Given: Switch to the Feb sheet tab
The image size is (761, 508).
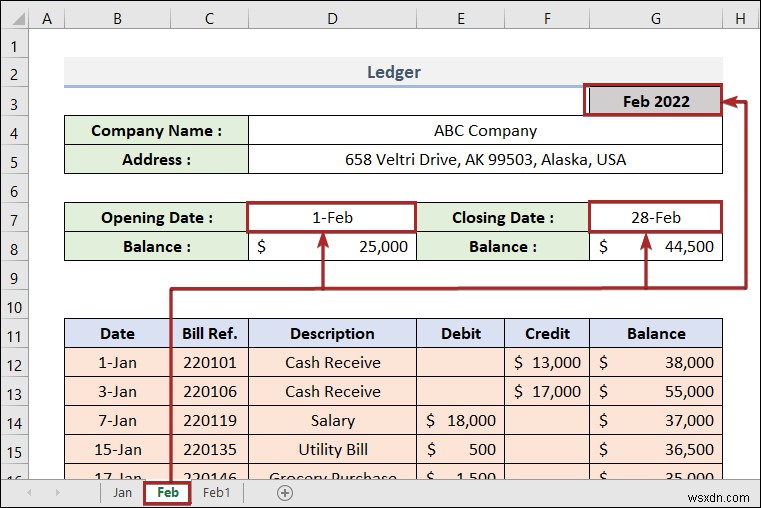Looking at the screenshot, I should click(168, 493).
